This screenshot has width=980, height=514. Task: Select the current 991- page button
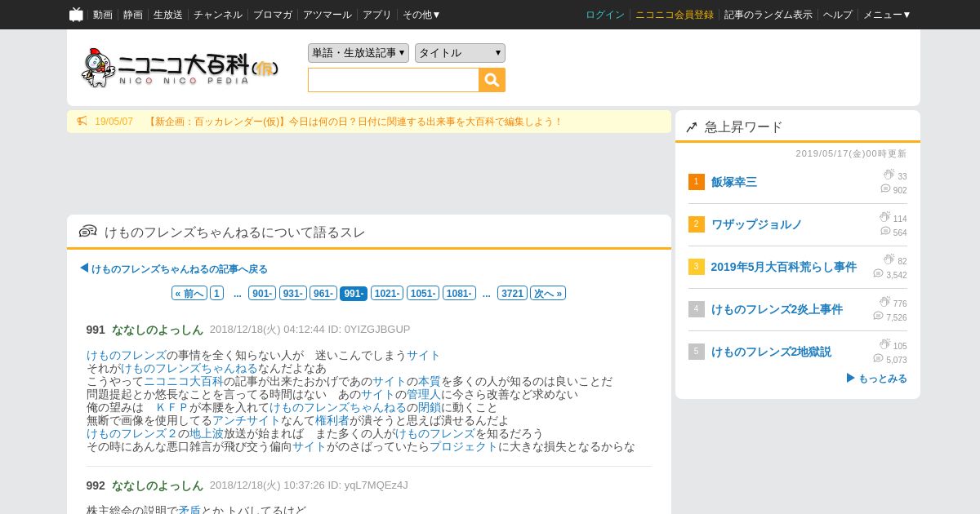click(354, 293)
